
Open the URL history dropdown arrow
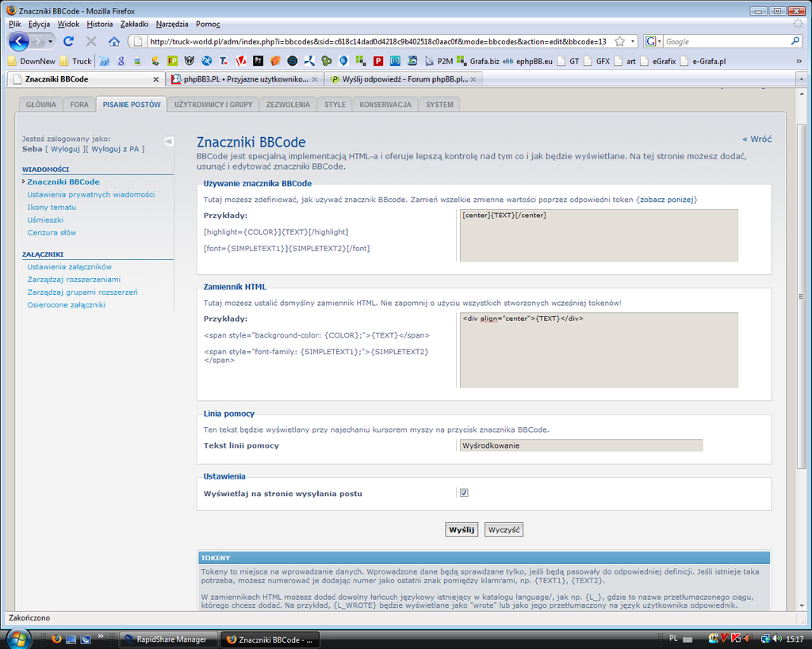point(633,41)
